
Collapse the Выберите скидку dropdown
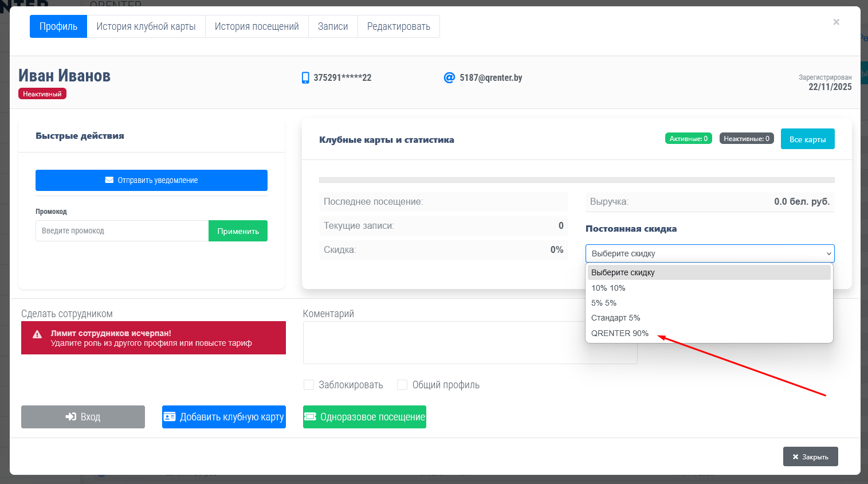[x=709, y=253]
